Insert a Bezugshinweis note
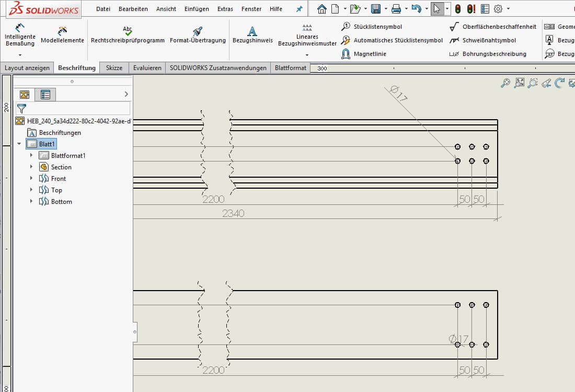The image size is (575, 392). click(252, 35)
